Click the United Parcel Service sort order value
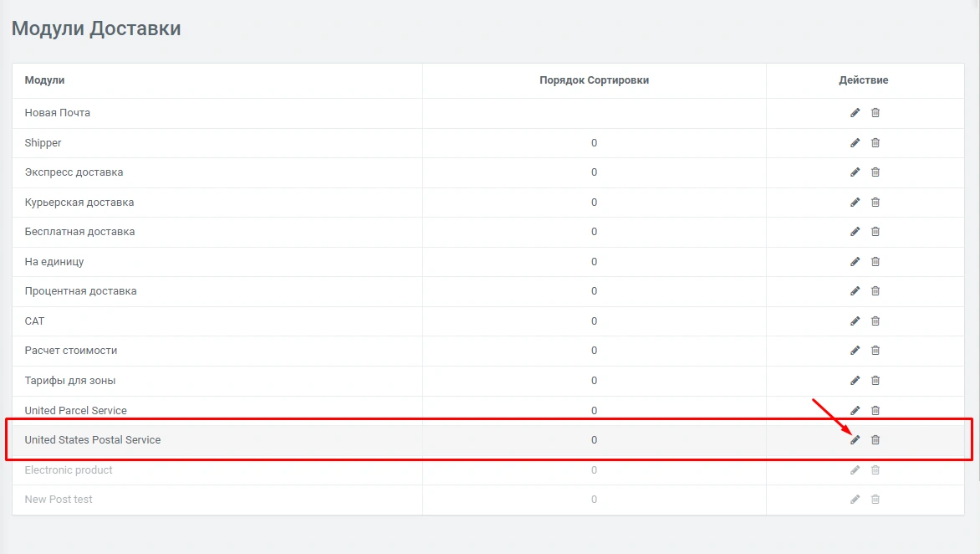This screenshot has height=554, width=980. (594, 411)
